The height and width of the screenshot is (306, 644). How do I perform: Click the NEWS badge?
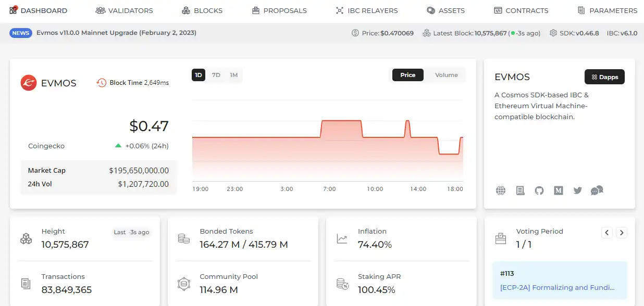tap(21, 33)
